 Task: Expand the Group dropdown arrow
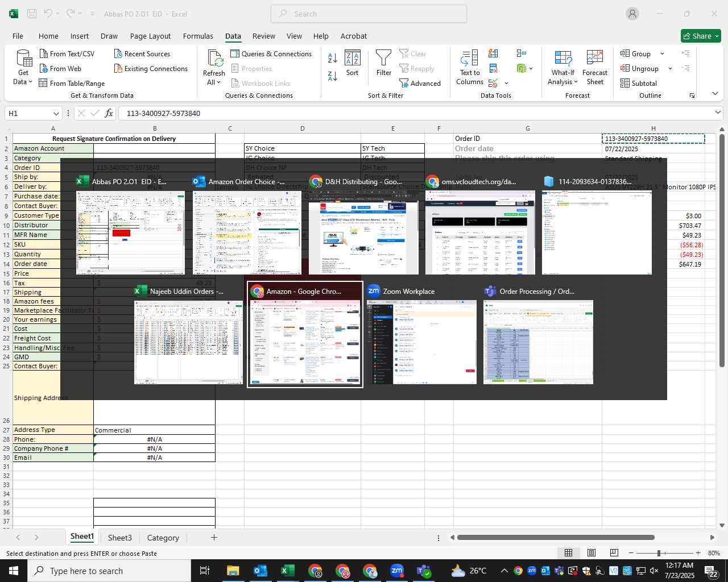(662, 54)
